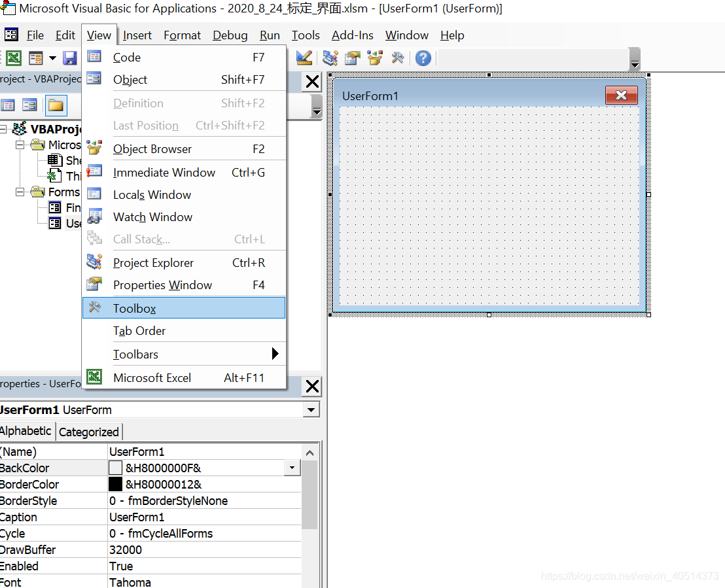This screenshot has height=588, width=725.
Task: Click the Enabled True value
Action: coord(204,566)
